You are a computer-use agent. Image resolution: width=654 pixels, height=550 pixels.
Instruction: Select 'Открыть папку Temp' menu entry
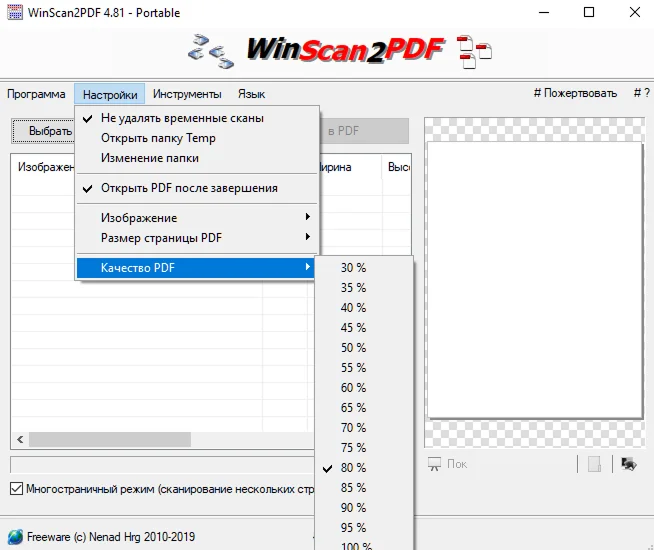158,138
